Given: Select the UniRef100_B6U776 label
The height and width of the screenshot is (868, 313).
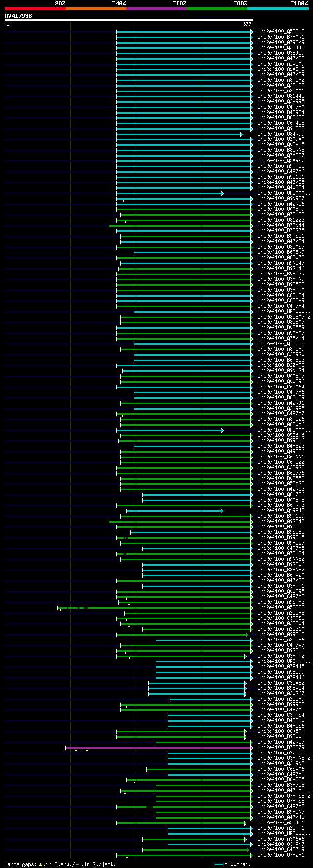Looking at the screenshot, I should pos(281,473).
